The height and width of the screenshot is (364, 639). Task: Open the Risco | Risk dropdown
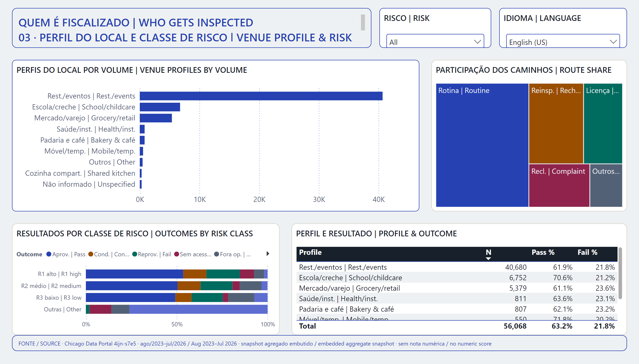[x=435, y=41]
